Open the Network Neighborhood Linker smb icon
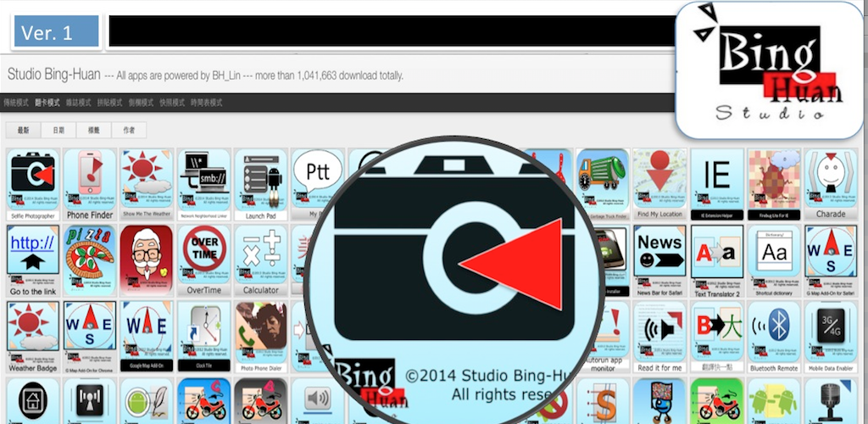The height and width of the screenshot is (424, 868). click(204, 184)
